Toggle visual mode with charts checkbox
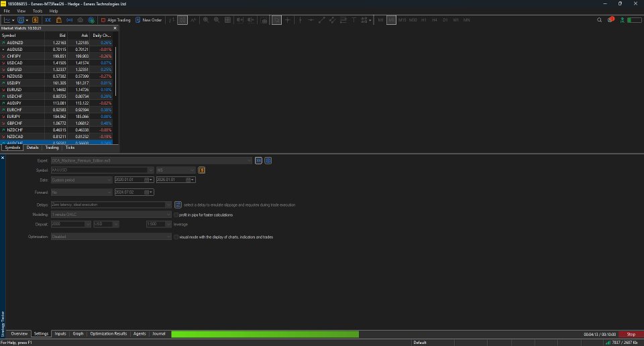 click(x=176, y=237)
